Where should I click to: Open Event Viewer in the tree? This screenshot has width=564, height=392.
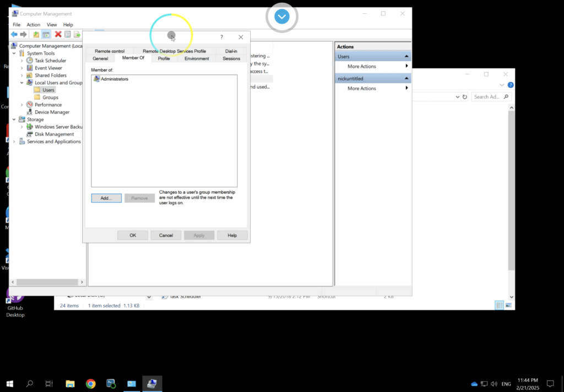(x=48, y=68)
